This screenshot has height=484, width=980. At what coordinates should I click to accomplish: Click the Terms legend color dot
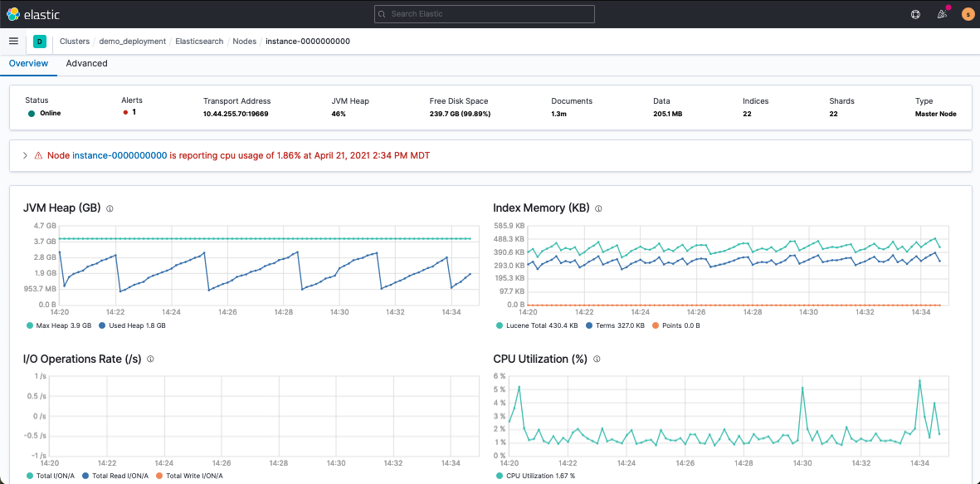(x=589, y=325)
